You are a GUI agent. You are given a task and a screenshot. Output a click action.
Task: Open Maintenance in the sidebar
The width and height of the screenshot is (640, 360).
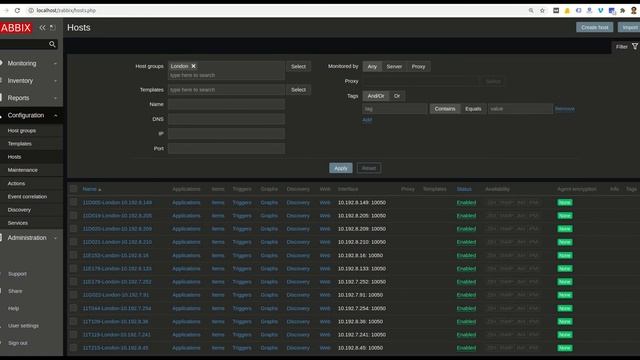[x=22, y=170]
